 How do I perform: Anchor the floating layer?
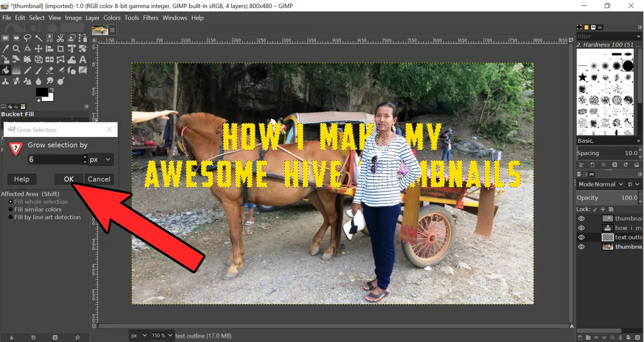coord(621,337)
